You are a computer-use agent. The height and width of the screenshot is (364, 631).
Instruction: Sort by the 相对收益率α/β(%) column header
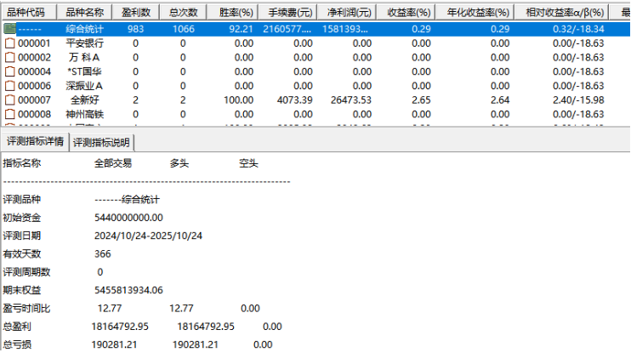[562, 13]
